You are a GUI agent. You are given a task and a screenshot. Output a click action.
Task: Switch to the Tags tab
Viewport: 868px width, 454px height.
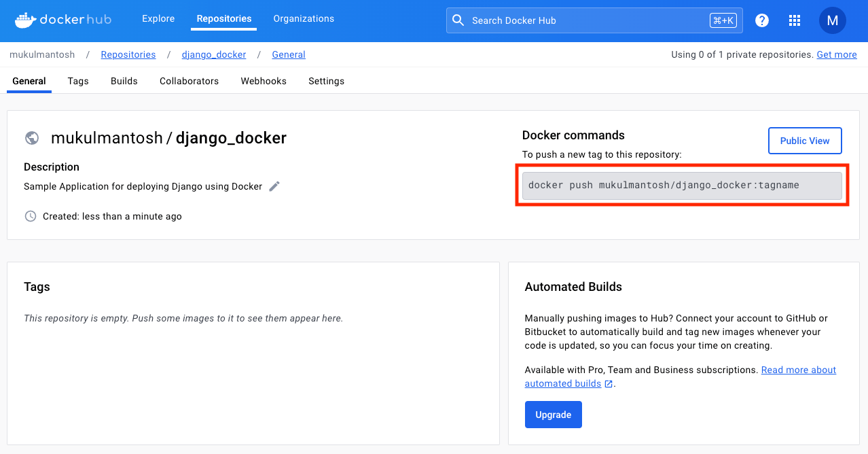(x=78, y=81)
